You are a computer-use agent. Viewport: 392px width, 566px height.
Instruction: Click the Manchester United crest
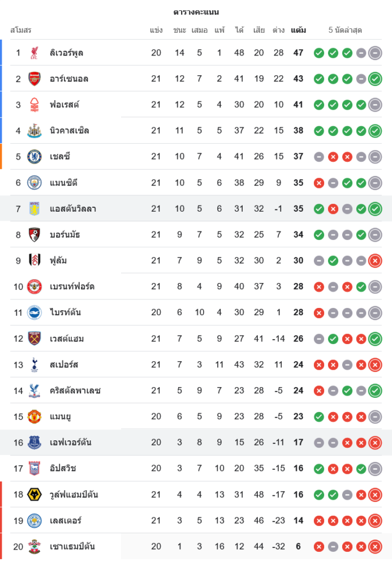tap(35, 417)
